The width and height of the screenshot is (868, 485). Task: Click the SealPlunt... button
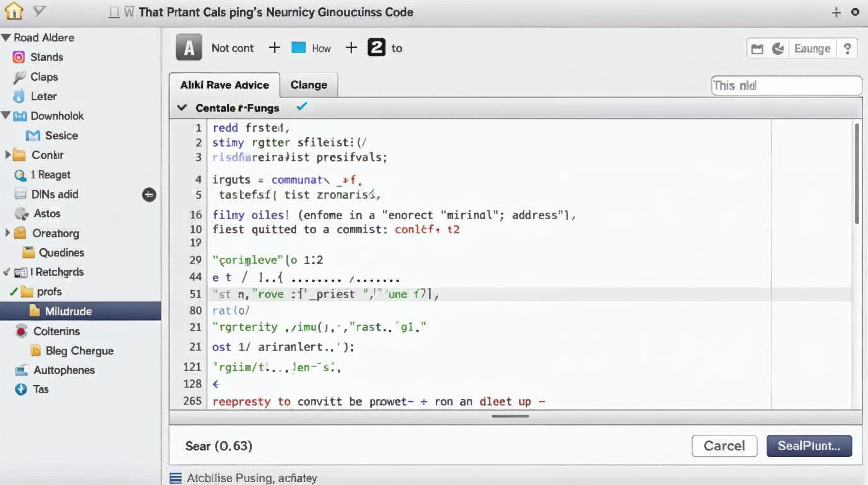(x=809, y=446)
